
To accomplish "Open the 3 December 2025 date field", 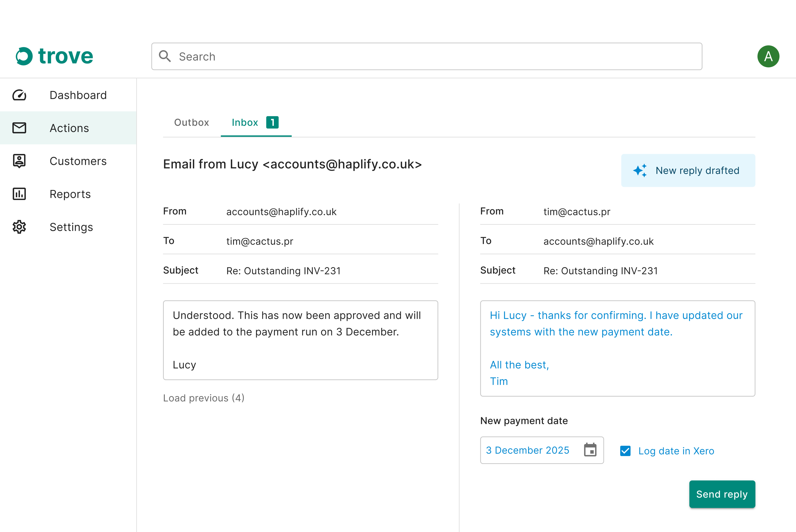I will point(528,450).
